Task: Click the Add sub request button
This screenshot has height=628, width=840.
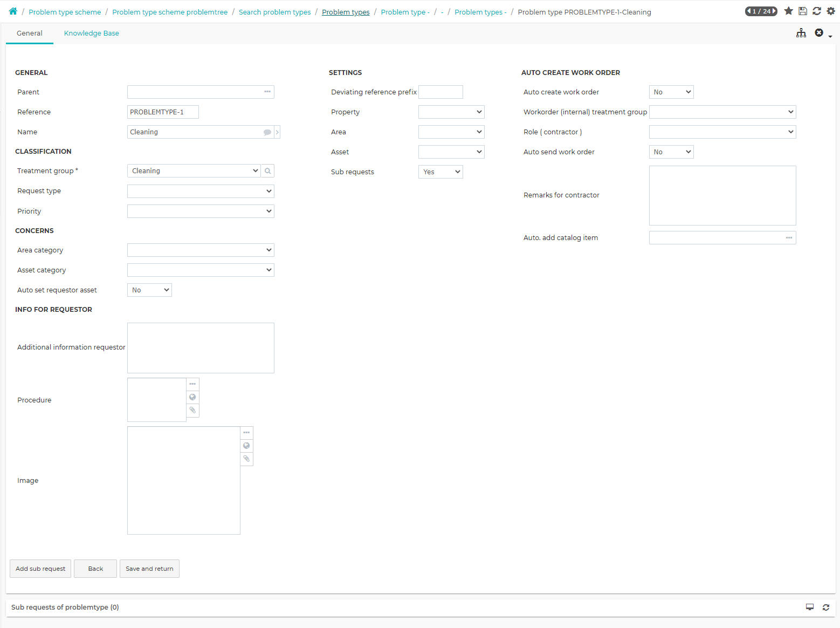Action: click(x=40, y=569)
